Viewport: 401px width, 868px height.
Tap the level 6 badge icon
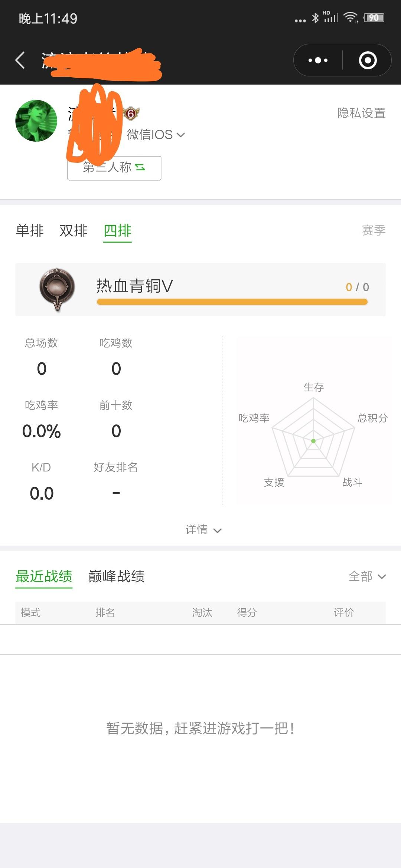click(131, 113)
